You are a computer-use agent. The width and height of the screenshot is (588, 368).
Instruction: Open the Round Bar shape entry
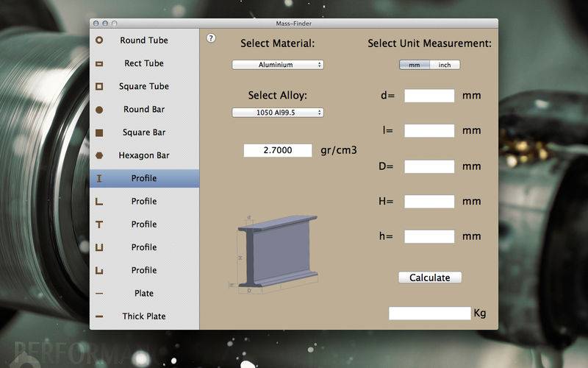coord(144,109)
